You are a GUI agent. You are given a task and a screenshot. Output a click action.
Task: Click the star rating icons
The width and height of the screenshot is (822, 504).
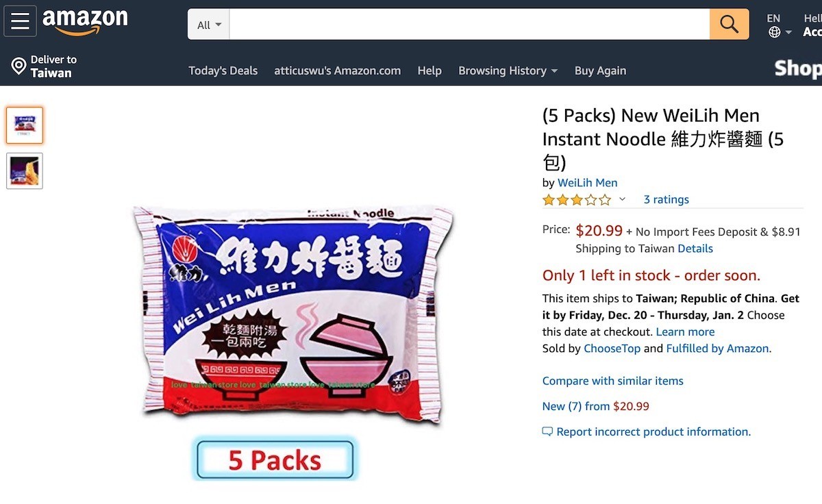(577, 200)
